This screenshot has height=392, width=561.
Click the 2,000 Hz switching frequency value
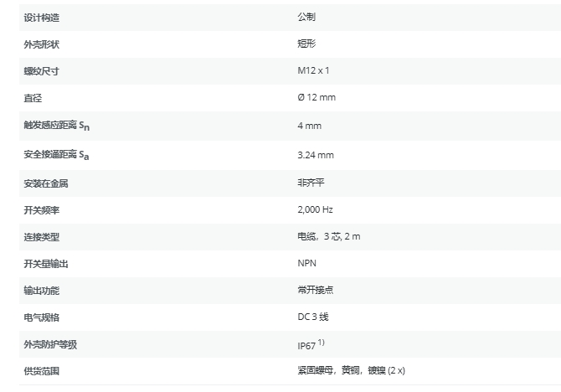(x=315, y=209)
